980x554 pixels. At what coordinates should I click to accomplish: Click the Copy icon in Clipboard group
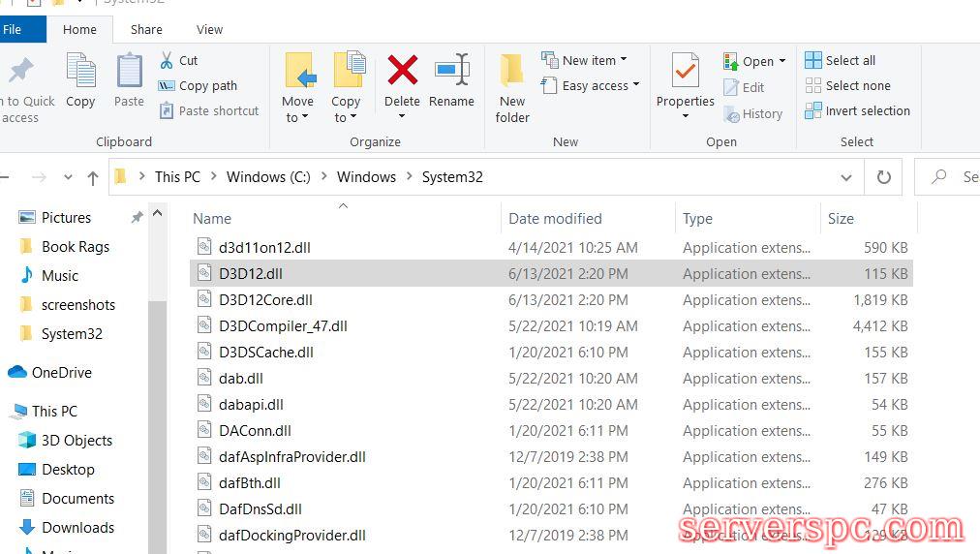(x=80, y=73)
